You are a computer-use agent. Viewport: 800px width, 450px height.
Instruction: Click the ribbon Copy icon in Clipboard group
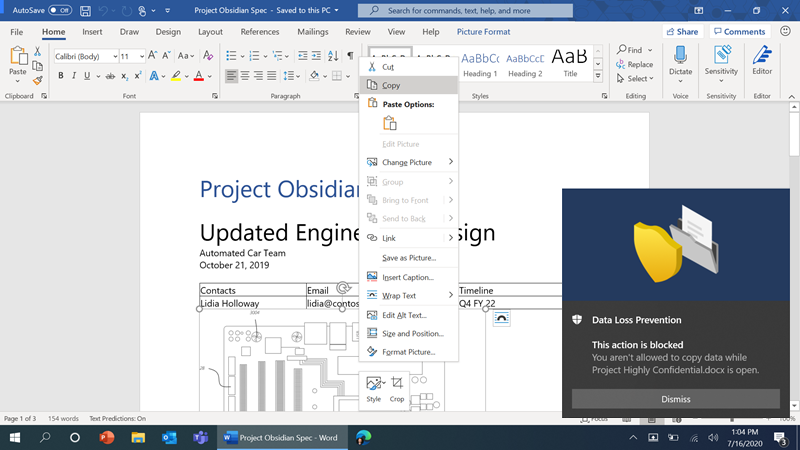[37, 66]
